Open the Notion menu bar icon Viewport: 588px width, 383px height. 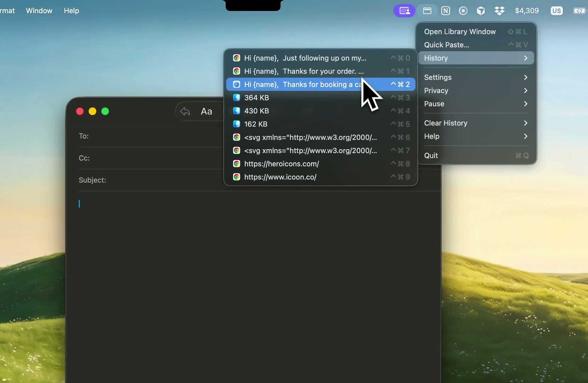(x=446, y=11)
